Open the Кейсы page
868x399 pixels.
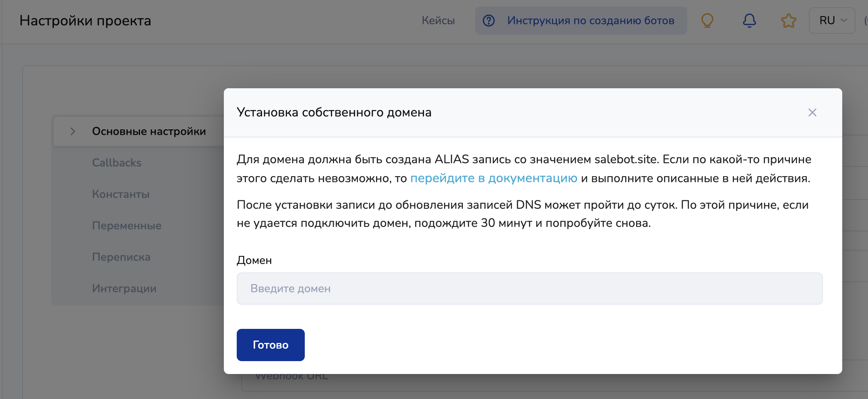(438, 21)
